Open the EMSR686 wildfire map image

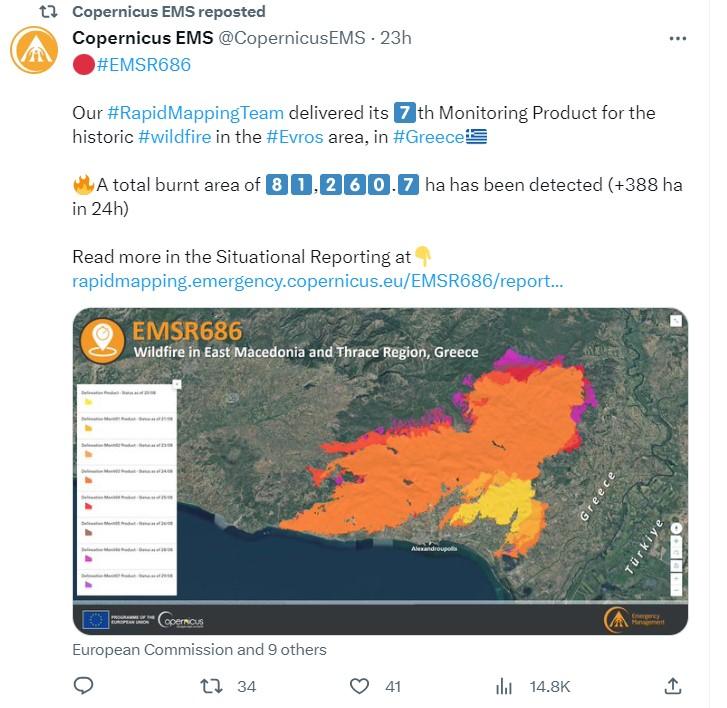click(x=380, y=471)
